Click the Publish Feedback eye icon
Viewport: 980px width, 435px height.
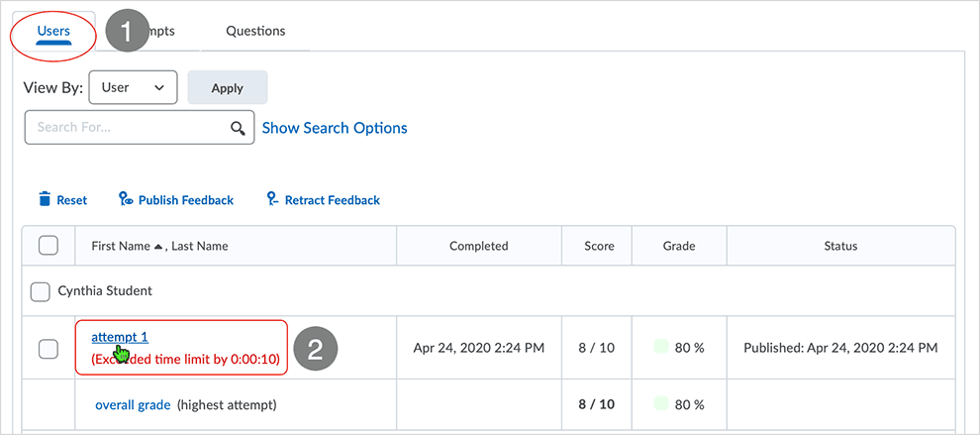(x=126, y=199)
